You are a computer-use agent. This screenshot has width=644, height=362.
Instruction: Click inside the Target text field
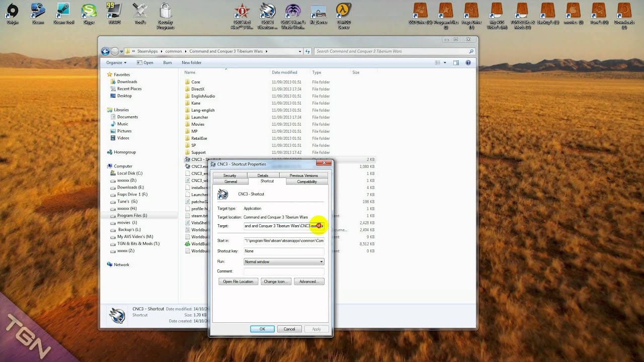coord(284,226)
